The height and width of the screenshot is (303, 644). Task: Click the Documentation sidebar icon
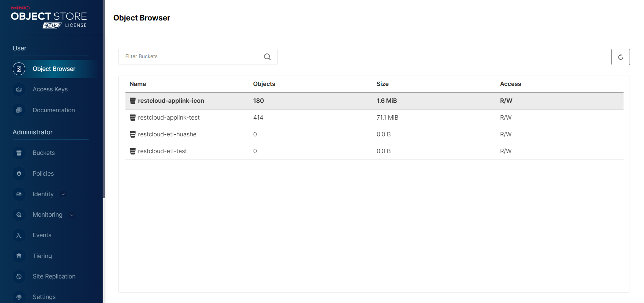(19, 110)
